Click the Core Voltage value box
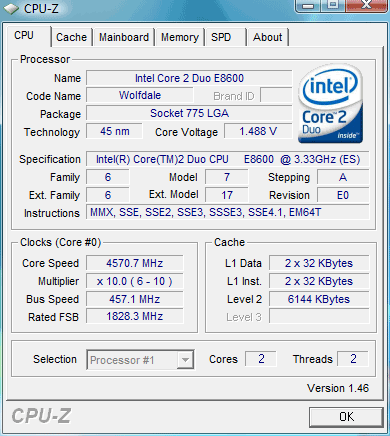Image resolution: width=390 pixels, height=436 pixels. coord(258,131)
